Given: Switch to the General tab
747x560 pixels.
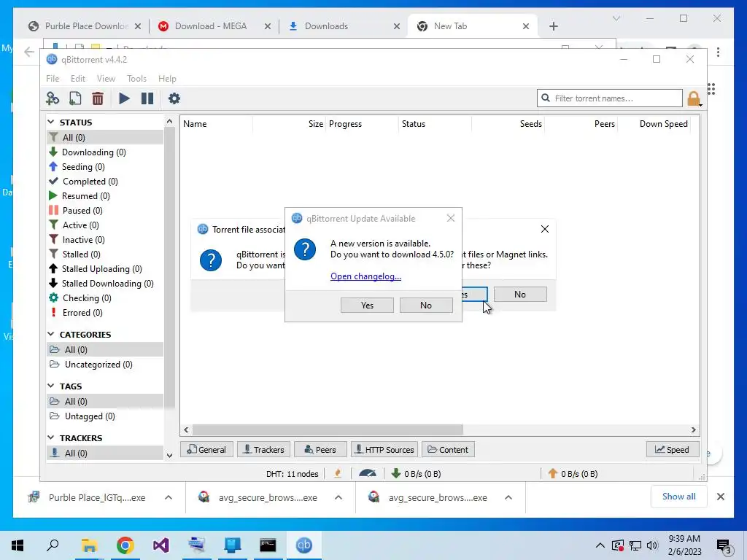Looking at the screenshot, I should tap(206, 449).
